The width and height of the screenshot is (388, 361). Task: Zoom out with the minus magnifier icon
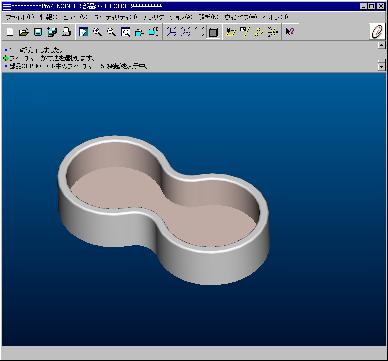coord(111,32)
